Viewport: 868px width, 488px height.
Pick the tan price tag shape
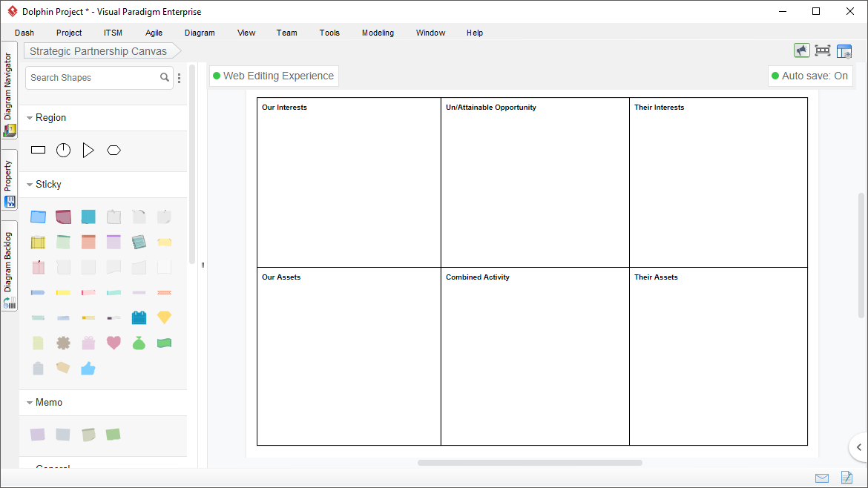[63, 368]
